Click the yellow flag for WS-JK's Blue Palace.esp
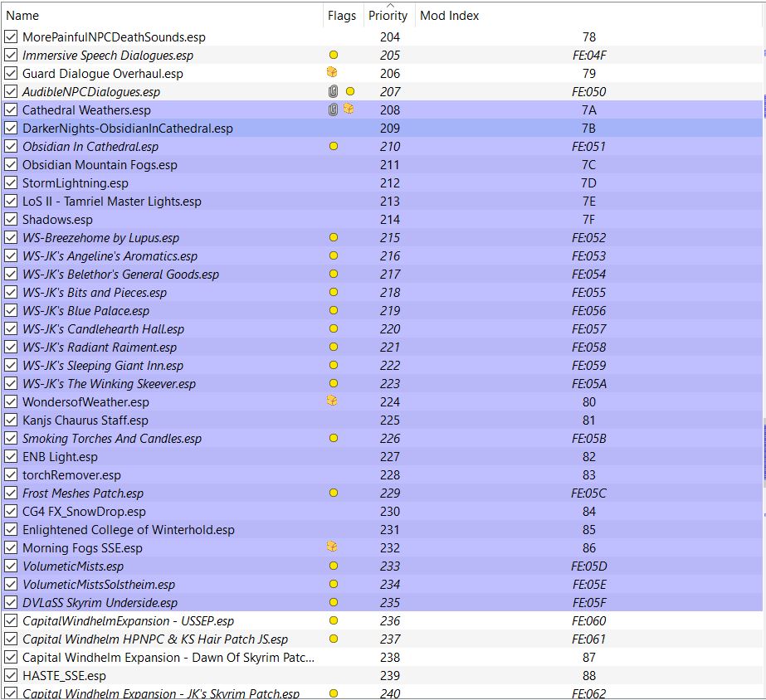Screen dimensions: 766x700 pyautogui.click(x=334, y=310)
